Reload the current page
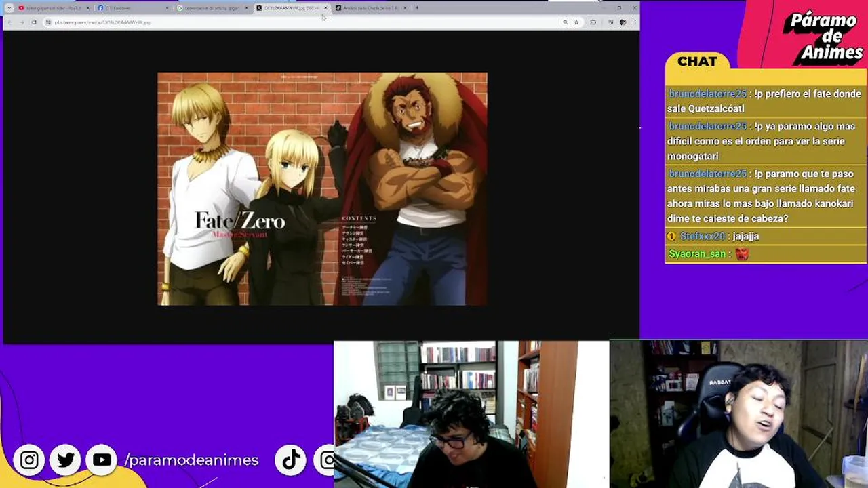 pos(33,22)
